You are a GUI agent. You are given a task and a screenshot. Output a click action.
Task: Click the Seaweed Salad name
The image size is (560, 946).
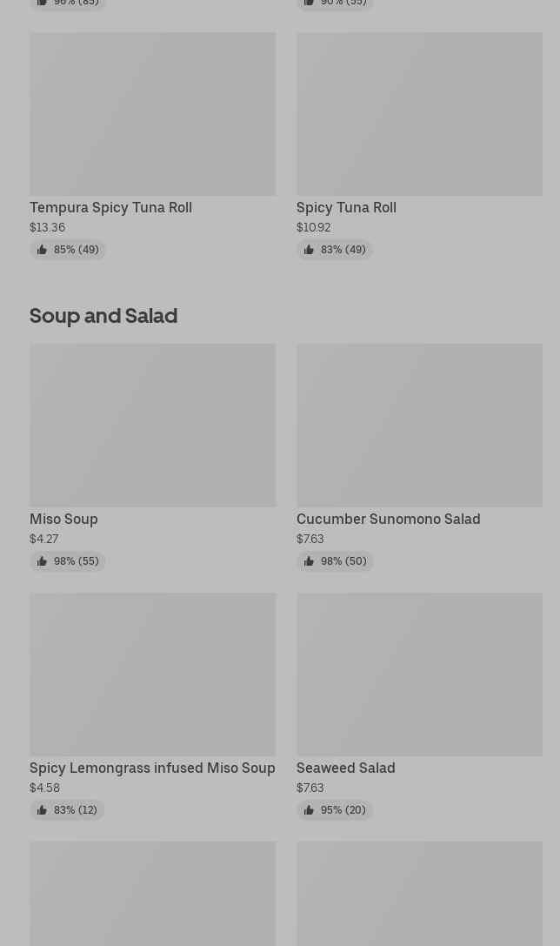pos(345,768)
